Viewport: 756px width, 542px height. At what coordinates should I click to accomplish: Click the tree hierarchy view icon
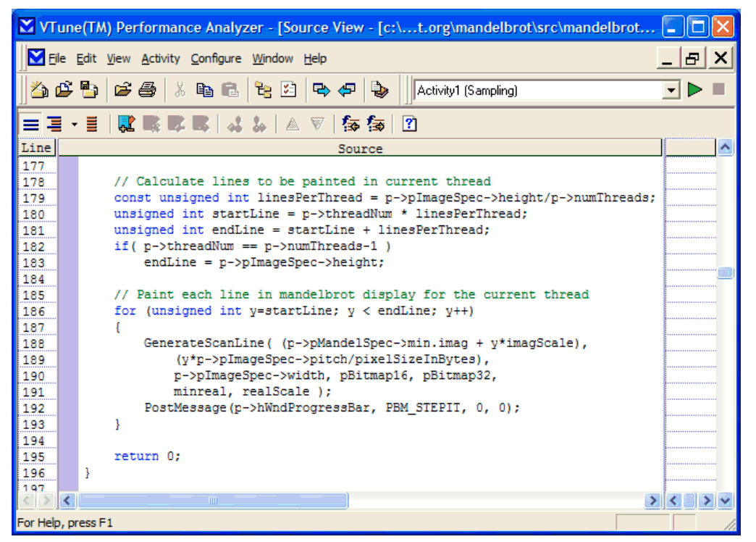[263, 91]
